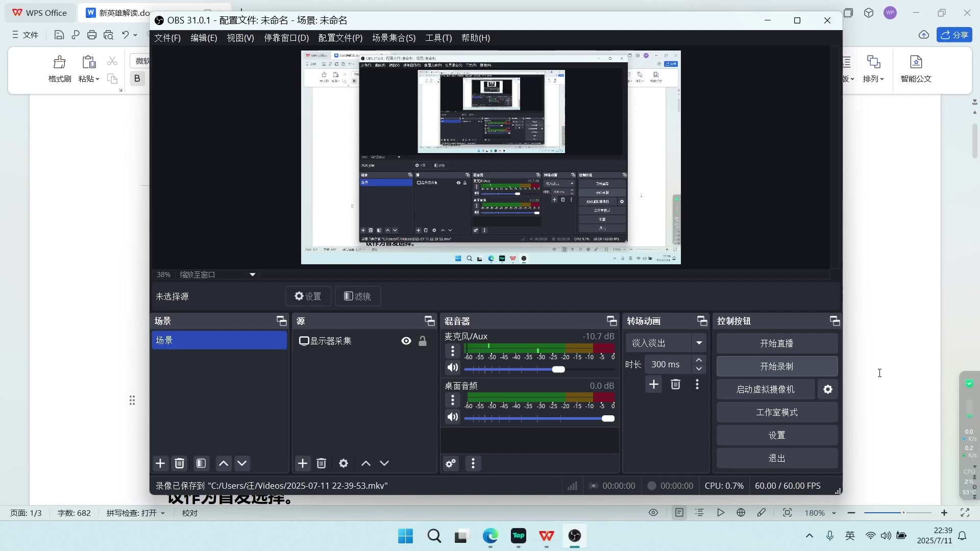Open 麦克风/Aux three-dot options menu
The width and height of the screenshot is (980, 551).
[x=453, y=351]
